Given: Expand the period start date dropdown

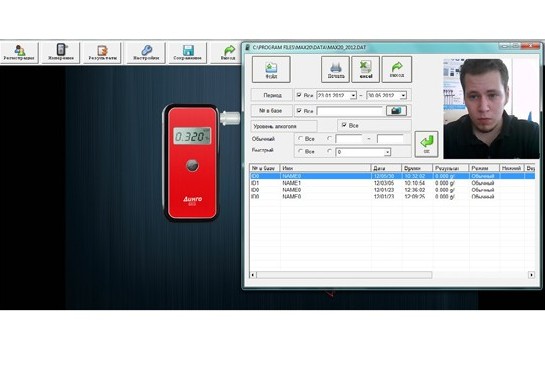Looking at the screenshot, I should [353, 95].
